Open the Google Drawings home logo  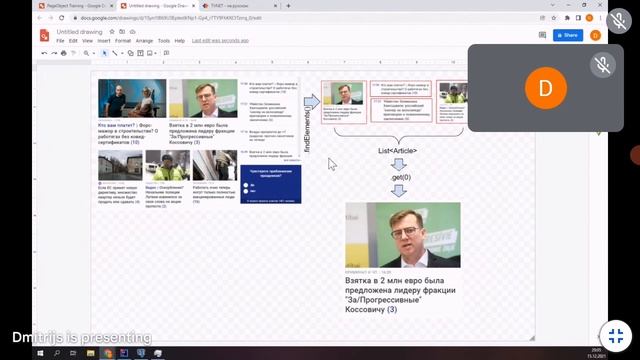44,35
